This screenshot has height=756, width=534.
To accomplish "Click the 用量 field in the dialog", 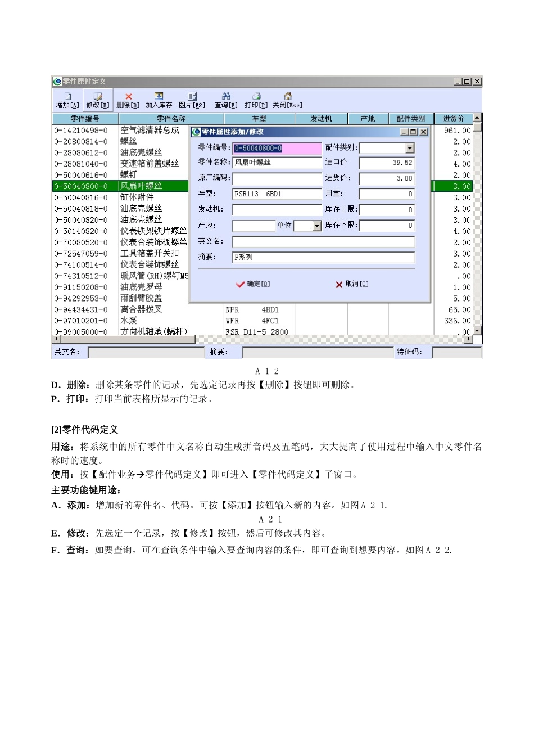I will [x=387, y=193].
